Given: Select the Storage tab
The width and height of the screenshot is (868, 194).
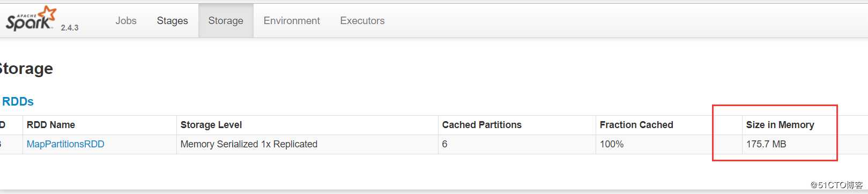Looking at the screenshot, I should click(x=226, y=21).
